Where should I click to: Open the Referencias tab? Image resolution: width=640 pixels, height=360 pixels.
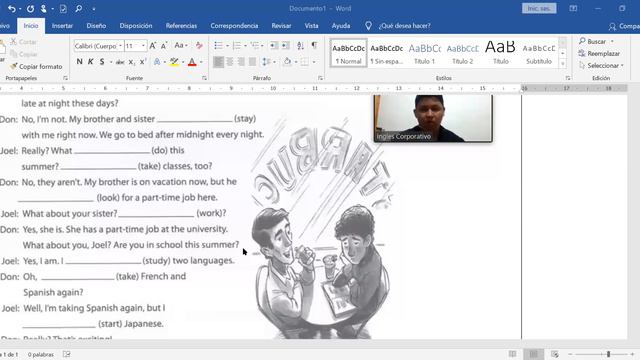[x=181, y=26]
